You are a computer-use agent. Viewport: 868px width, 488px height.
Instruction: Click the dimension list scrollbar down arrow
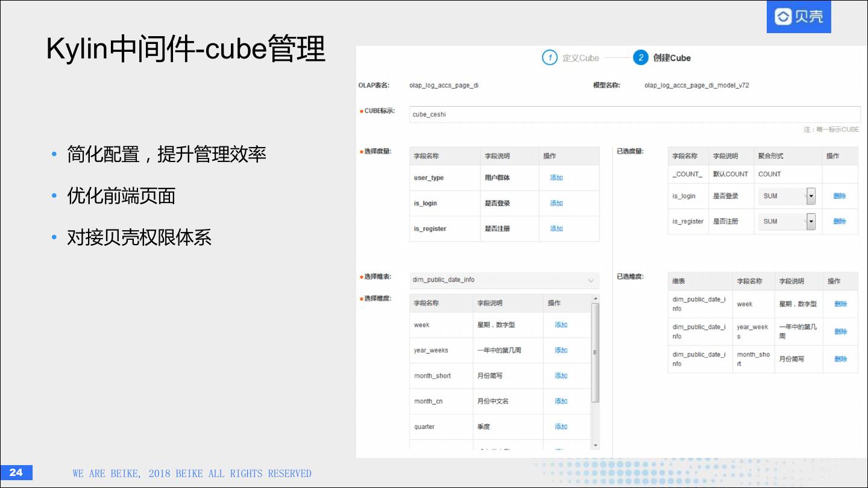tap(596, 445)
